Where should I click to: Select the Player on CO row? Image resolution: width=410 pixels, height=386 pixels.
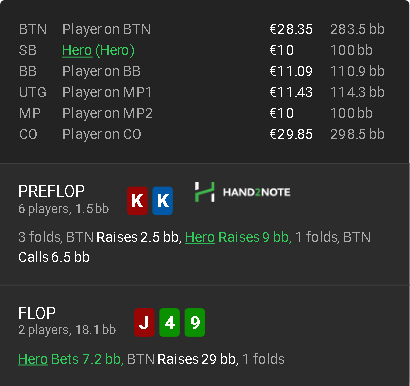[x=202, y=134]
